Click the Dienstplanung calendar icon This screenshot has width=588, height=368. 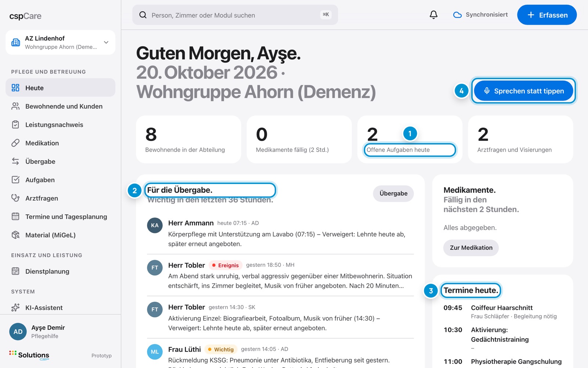pyautogui.click(x=15, y=271)
